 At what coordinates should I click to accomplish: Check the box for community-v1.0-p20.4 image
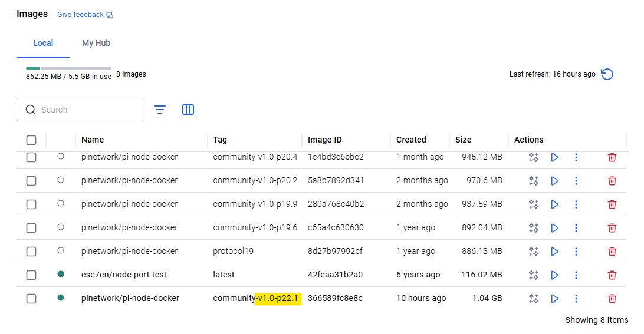(31, 157)
